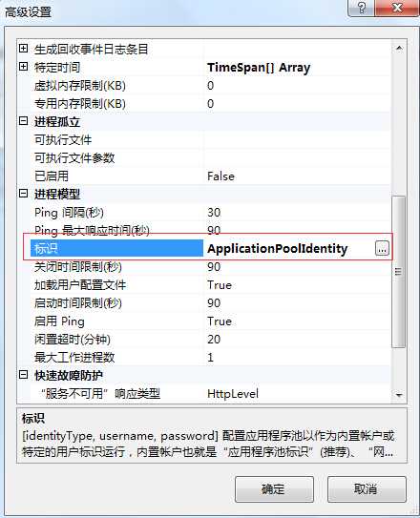Expand the 特定时间 group

click(x=23, y=67)
